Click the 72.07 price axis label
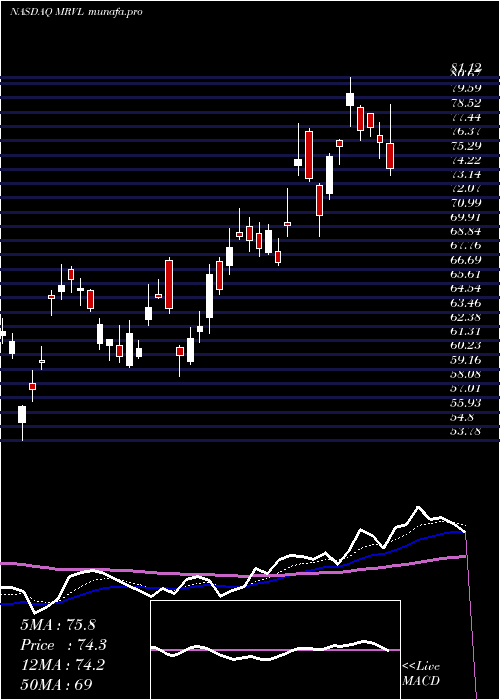500x700 pixels. [x=466, y=189]
